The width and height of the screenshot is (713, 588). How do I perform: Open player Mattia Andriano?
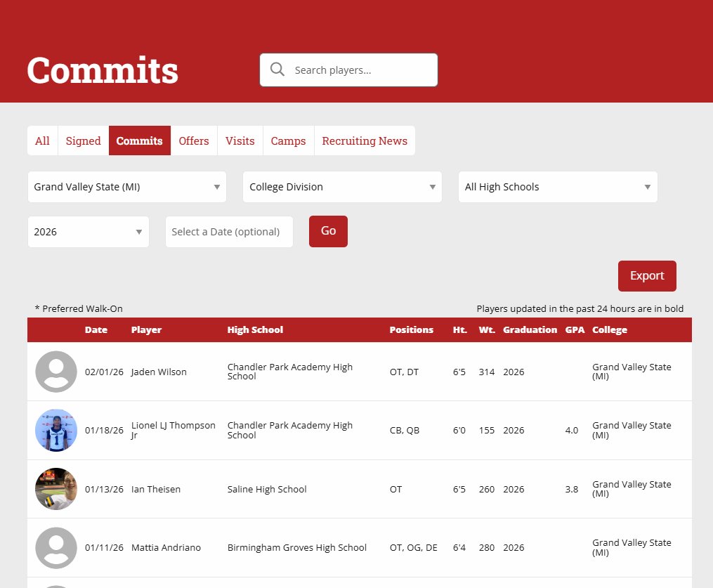pos(166,547)
